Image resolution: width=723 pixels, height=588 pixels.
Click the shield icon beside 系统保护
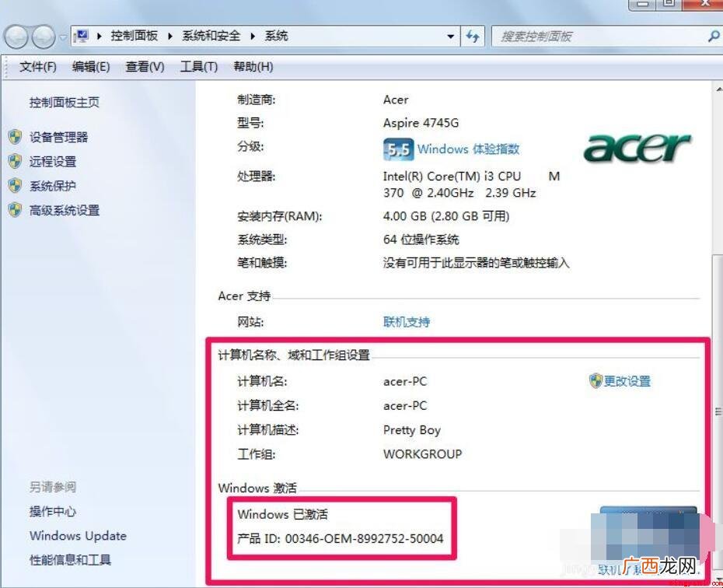coord(15,186)
